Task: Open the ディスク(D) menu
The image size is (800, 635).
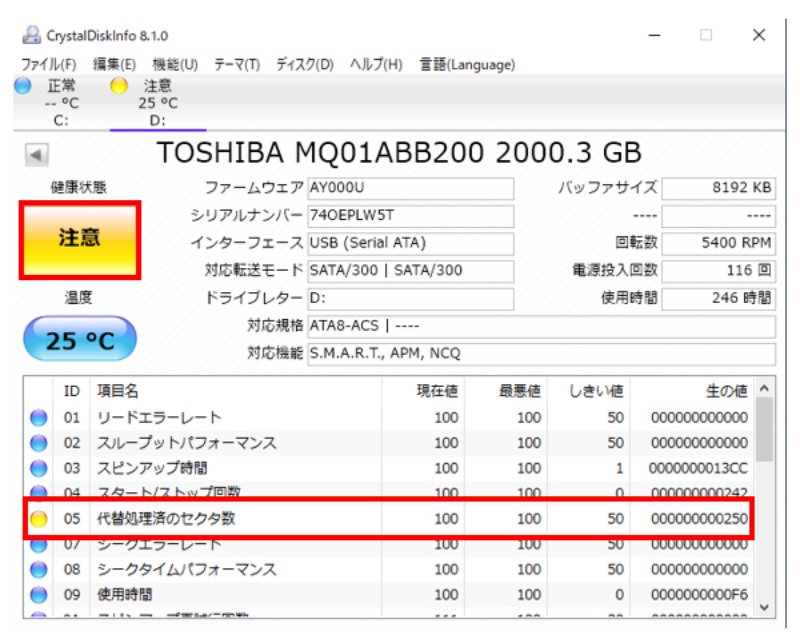Action: pyautogui.click(x=305, y=65)
